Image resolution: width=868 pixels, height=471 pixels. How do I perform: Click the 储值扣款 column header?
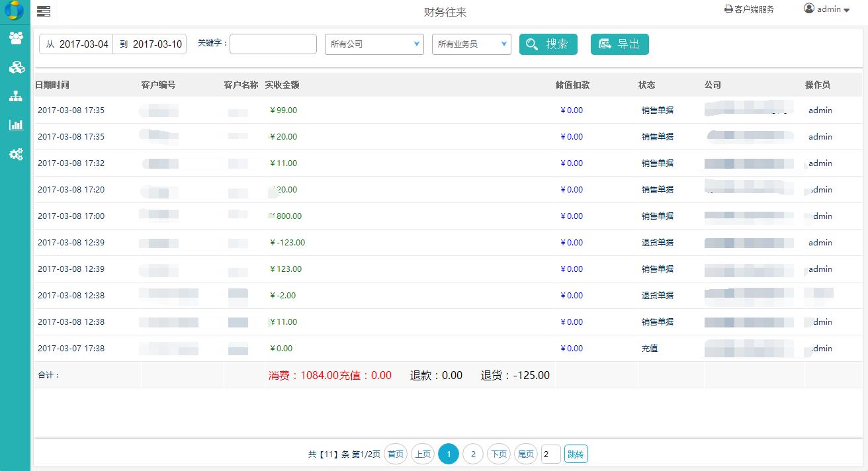573,85
